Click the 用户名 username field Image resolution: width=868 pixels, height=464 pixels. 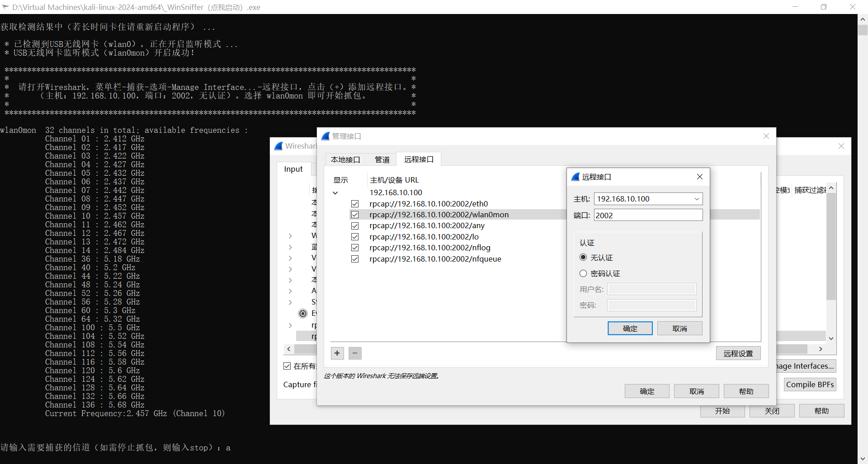coord(652,289)
